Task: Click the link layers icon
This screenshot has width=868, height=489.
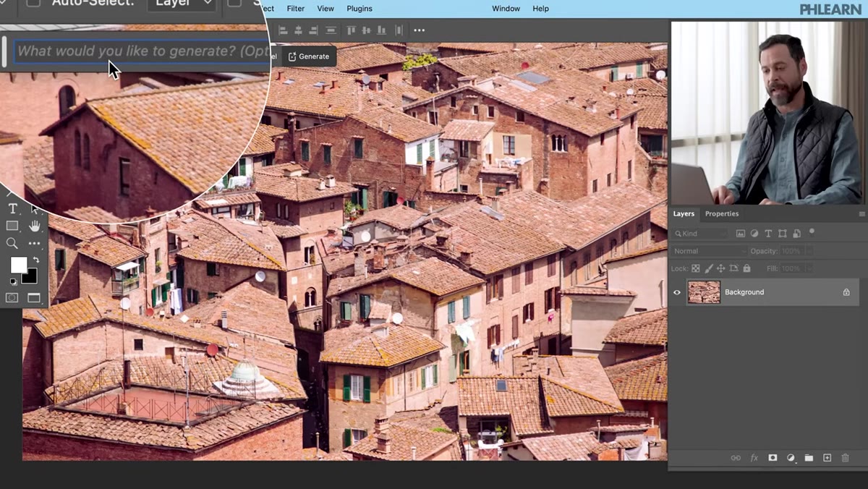Action: pyautogui.click(x=736, y=458)
